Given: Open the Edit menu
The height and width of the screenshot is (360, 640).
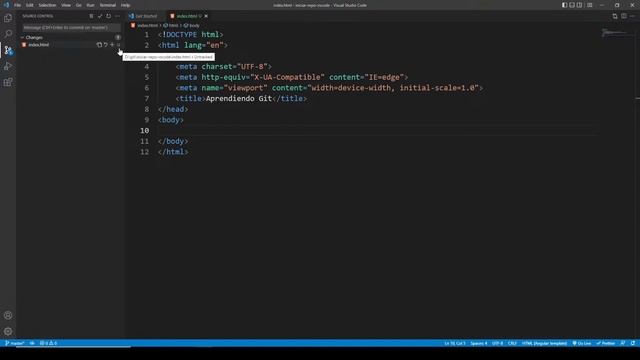Looking at the screenshot, I should tap(30, 5).
